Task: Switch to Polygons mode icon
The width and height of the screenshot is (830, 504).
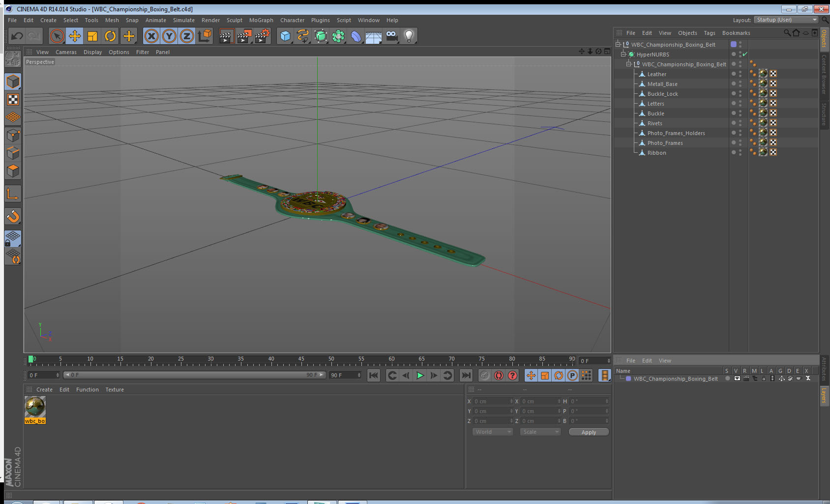Action: tap(13, 171)
